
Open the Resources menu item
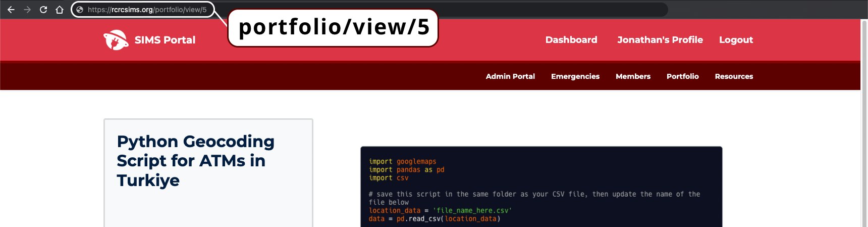point(734,76)
